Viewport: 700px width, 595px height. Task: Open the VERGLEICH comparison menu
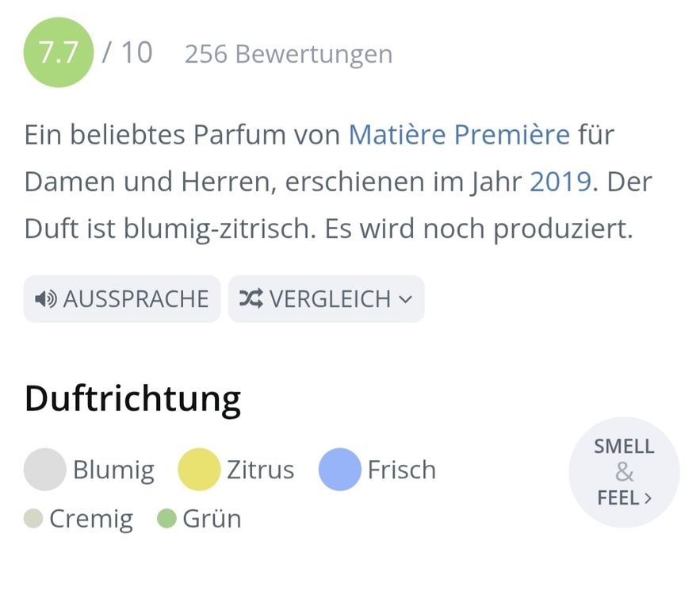coord(326,299)
